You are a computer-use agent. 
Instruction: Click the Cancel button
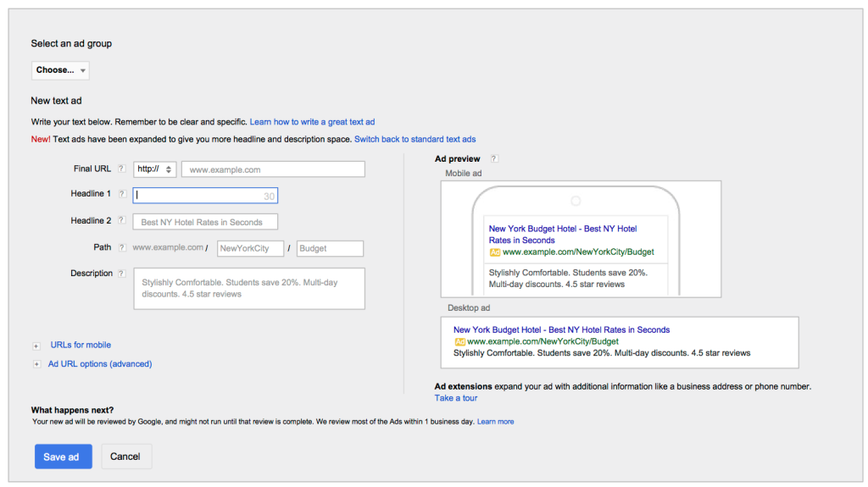[x=126, y=457]
